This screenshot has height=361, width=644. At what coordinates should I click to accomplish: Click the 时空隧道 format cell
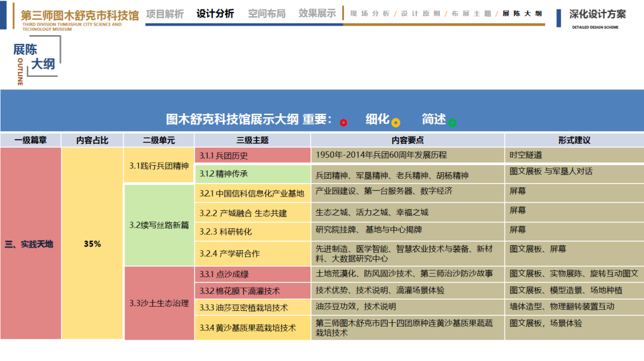[x=574, y=155]
